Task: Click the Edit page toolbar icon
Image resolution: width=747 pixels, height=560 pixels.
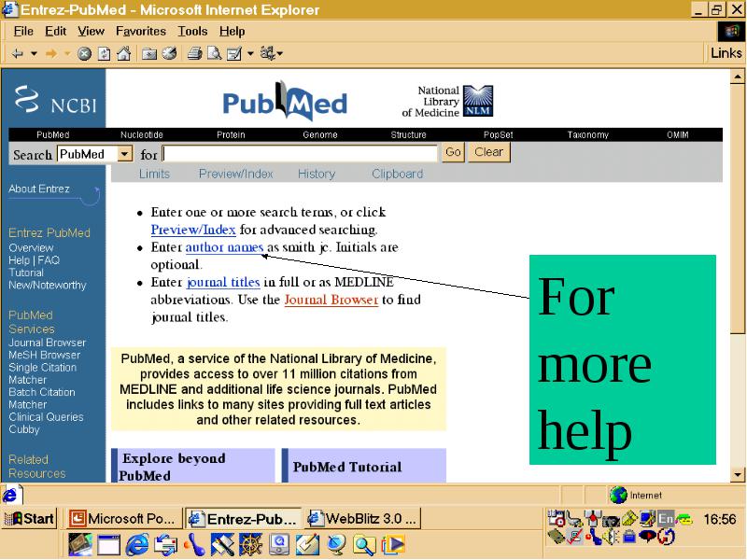Action: click(x=234, y=53)
